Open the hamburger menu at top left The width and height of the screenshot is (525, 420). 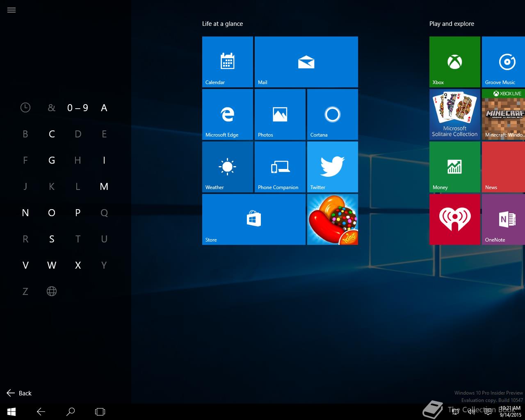(11, 10)
